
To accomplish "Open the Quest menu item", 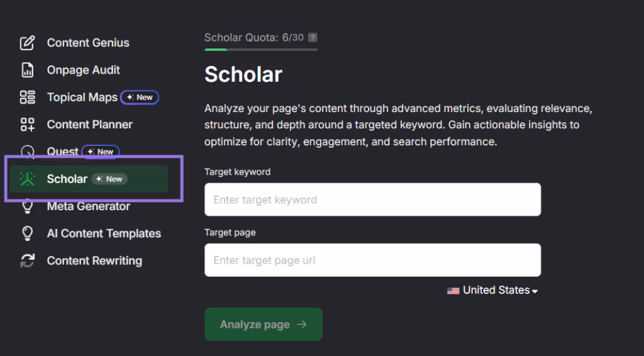I will (63, 152).
